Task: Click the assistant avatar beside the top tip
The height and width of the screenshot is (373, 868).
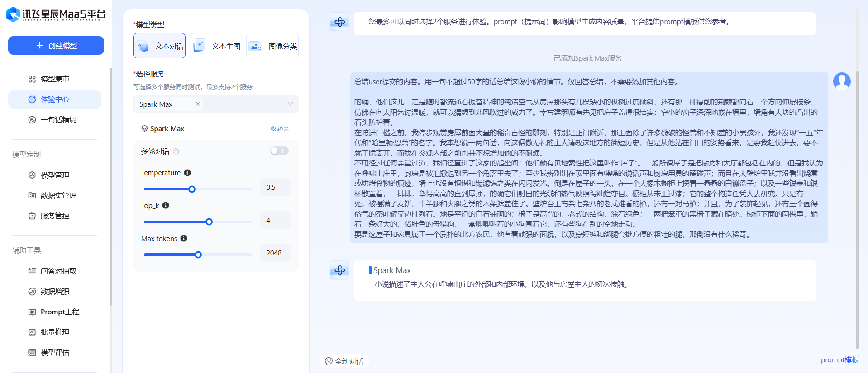Action: coord(339,22)
